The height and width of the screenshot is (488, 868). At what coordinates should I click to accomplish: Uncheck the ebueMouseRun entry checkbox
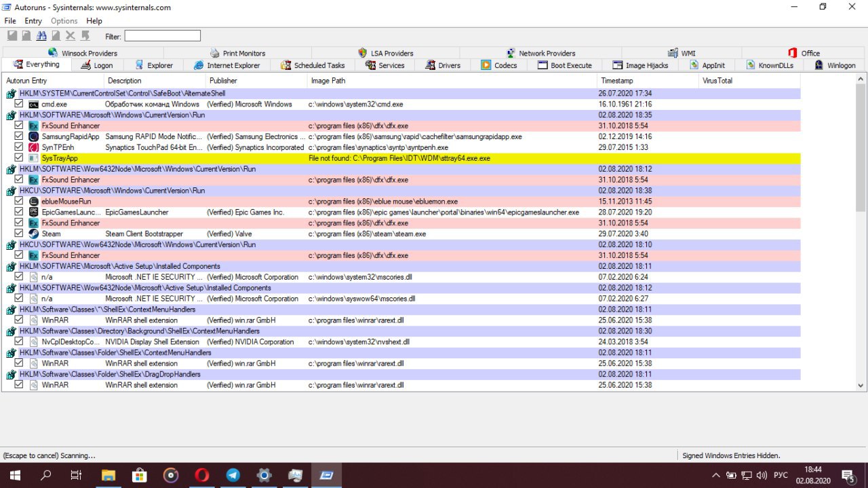[x=19, y=202]
